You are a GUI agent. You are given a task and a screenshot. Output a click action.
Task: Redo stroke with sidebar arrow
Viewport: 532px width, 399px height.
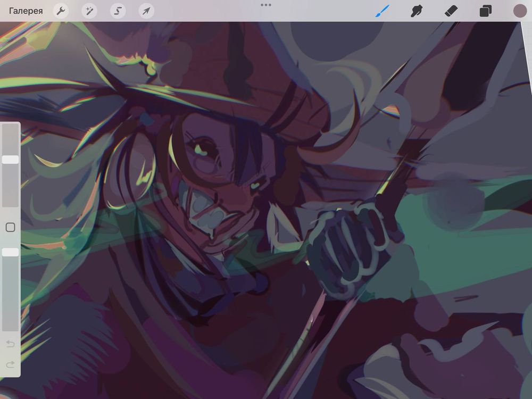click(11, 365)
